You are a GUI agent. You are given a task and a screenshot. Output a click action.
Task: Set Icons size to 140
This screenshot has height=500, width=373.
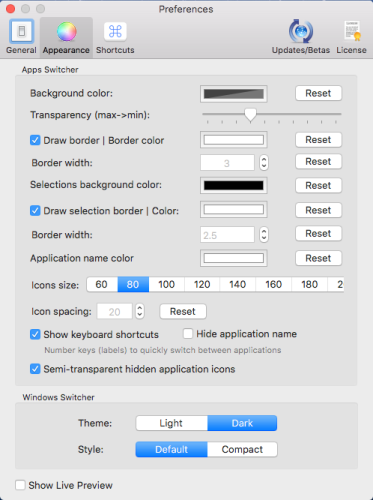click(x=238, y=284)
